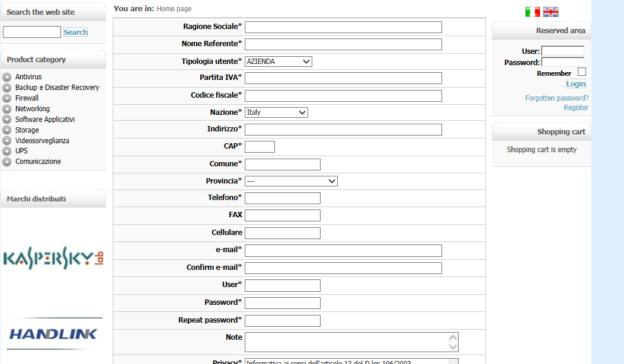Open the Videosorveglianza category
The width and height of the screenshot is (624, 364).
[42, 141]
